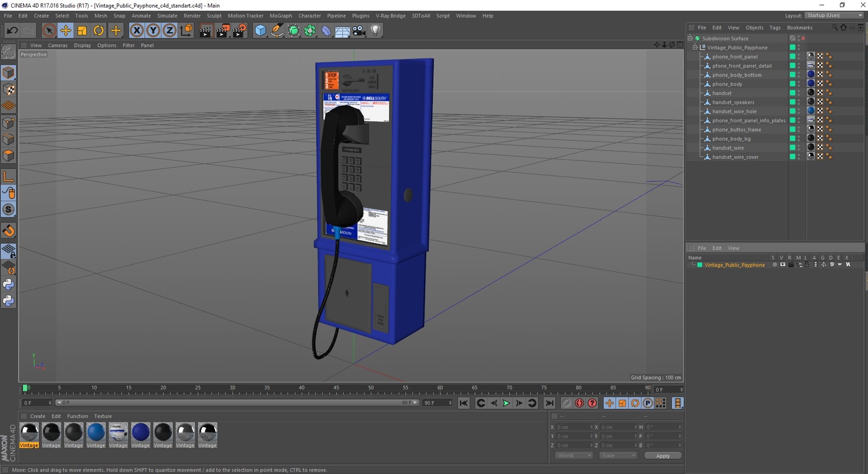Open Object Manager Tags menu
868x474 pixels.
[x=775, y=28]
